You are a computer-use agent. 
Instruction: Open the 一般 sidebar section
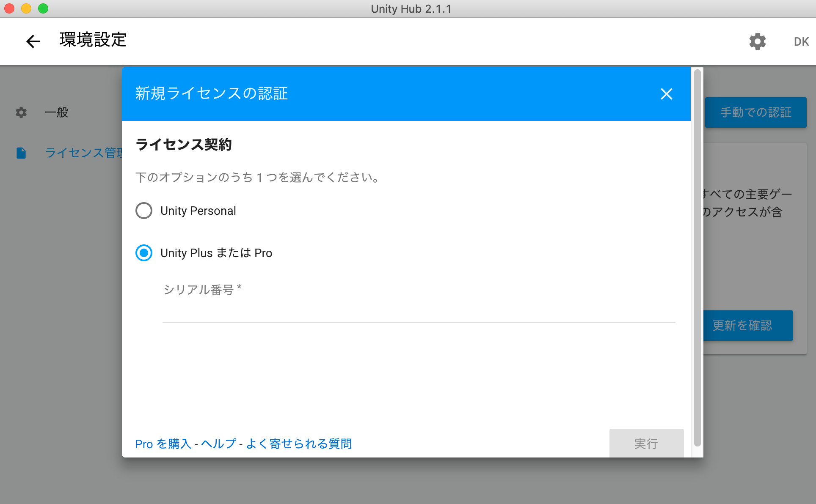[x=56, y=112]
